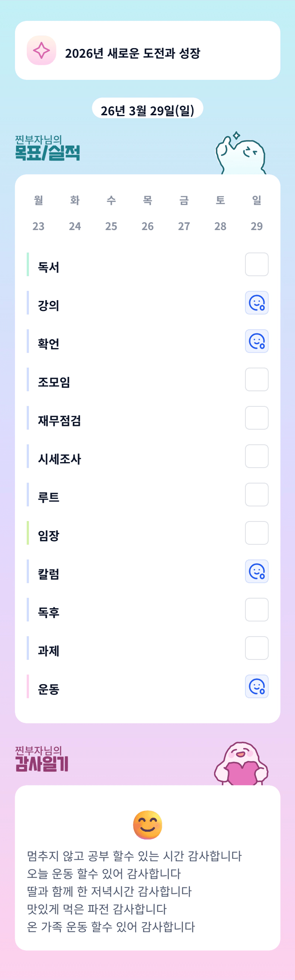Select Sunday 29 in the week row
The image size is (295, 980).
click(256, 226)
